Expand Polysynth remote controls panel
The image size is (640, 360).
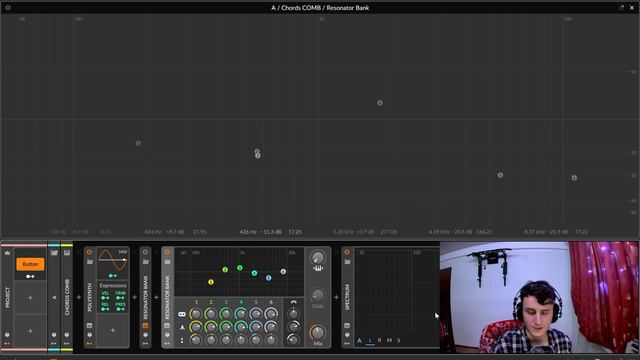tap(89, 335)
